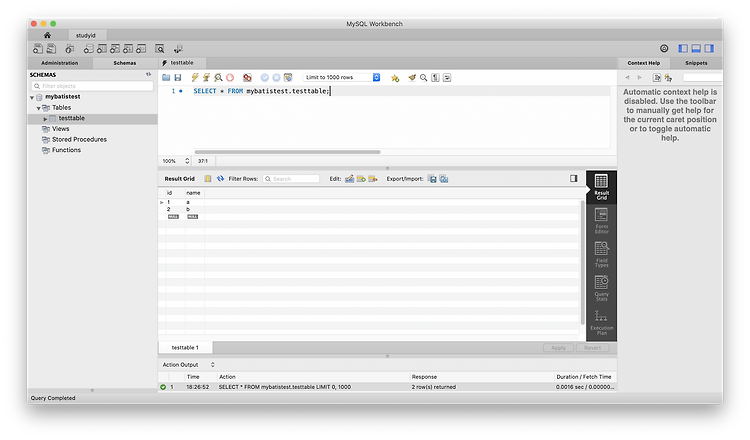Create a new view toolbar icon
The image size is (750, 440).
[x=115, y=49]
